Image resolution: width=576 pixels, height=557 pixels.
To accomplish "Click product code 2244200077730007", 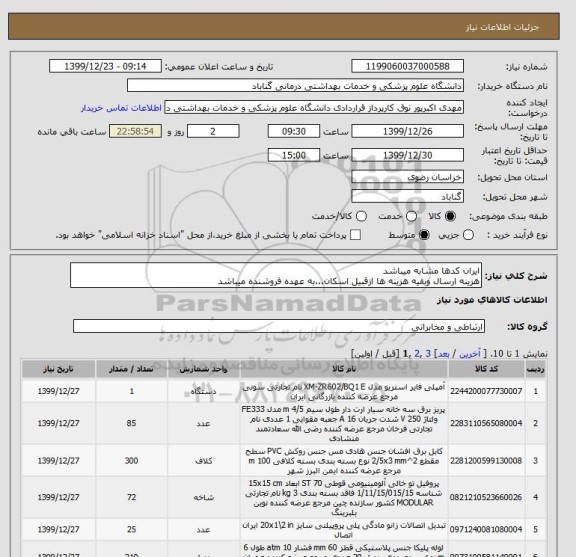I will click(486, 391).
